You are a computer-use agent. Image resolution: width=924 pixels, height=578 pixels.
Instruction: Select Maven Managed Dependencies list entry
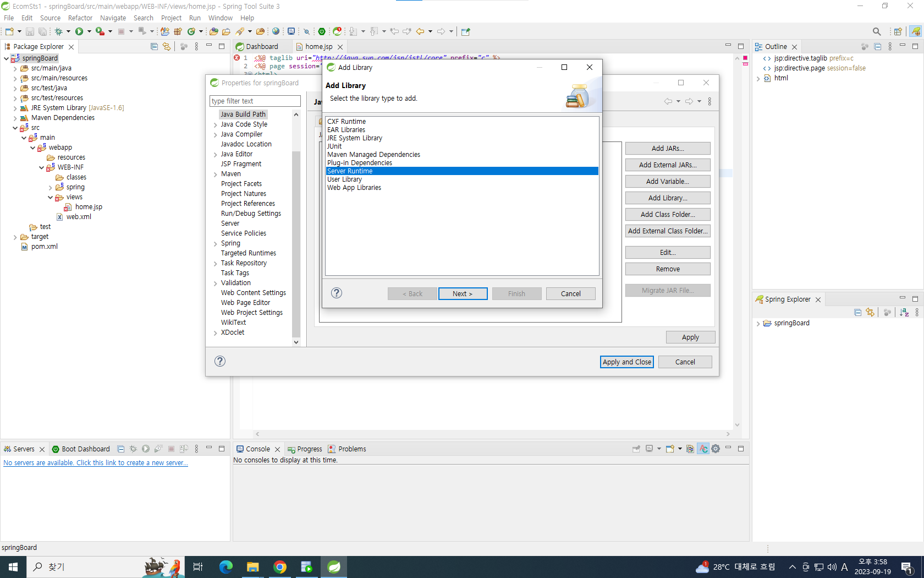click(x=462, y=155)
